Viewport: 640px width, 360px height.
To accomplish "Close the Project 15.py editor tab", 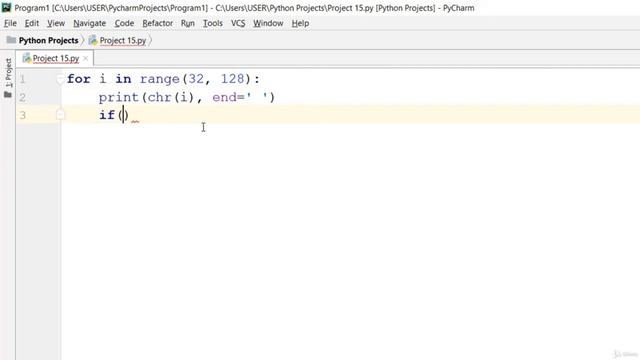I will coord(85,58).
